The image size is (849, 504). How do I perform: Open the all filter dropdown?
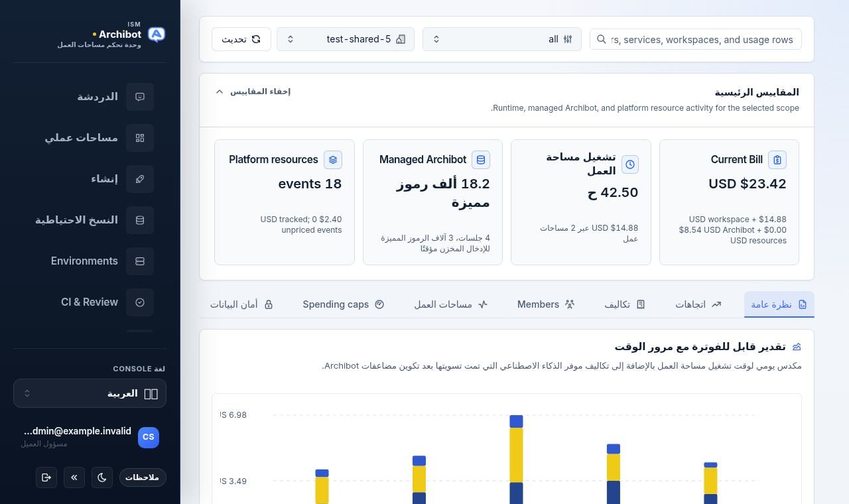502,39
